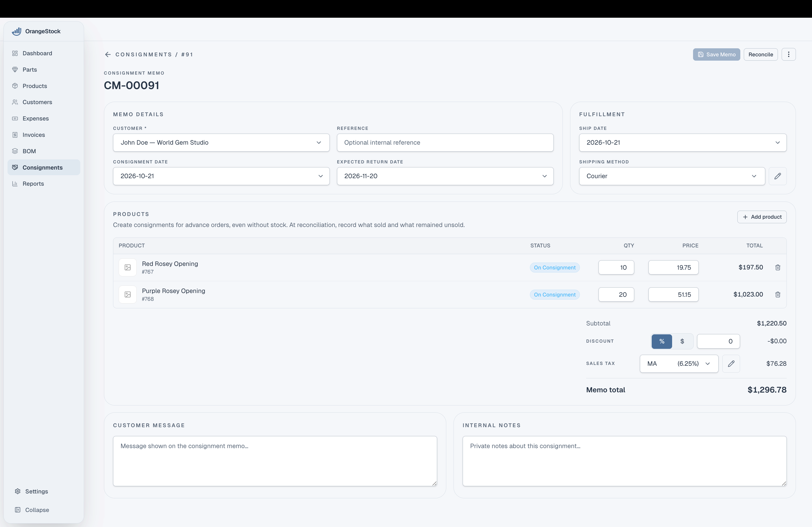Go to Products section
The width and height of the screenshot is (812, 527).
coord(44,86)
